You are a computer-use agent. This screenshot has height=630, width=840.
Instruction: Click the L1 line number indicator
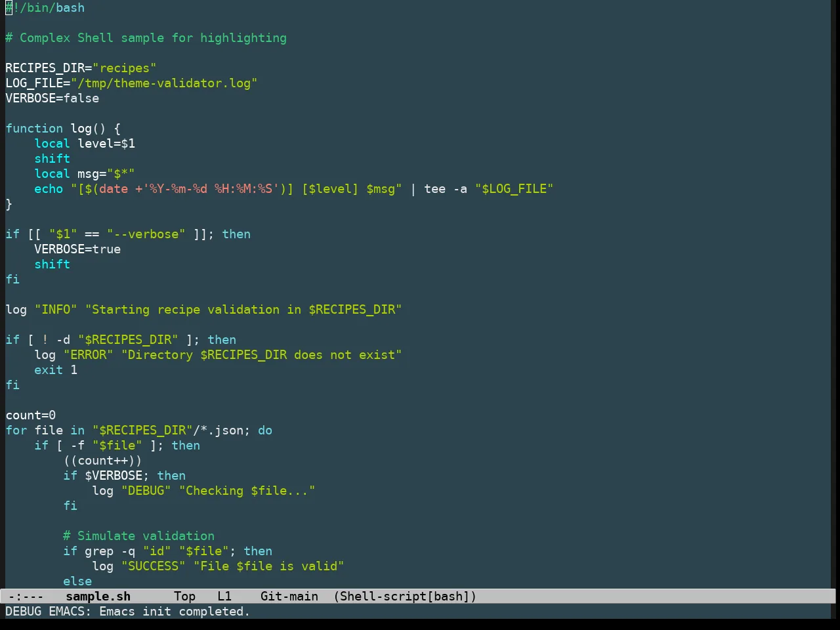(x=224, y=597)
